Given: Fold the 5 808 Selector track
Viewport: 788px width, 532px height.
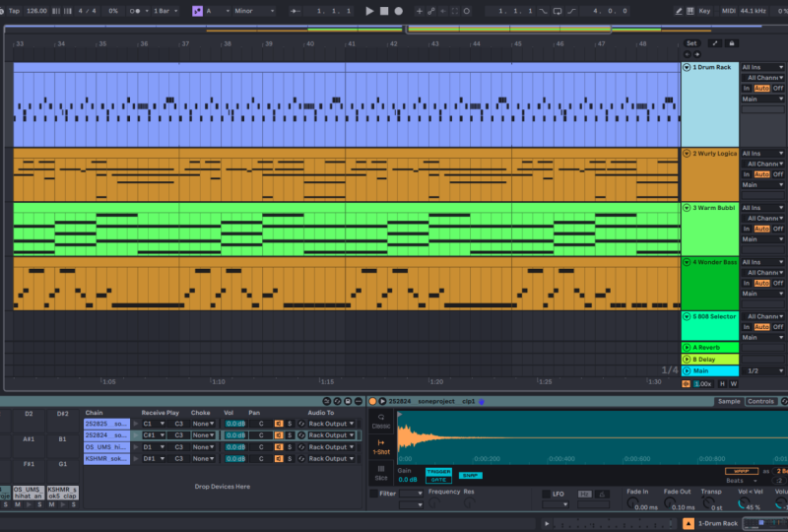Looking at the screenshot, I should tap(687, 316).
